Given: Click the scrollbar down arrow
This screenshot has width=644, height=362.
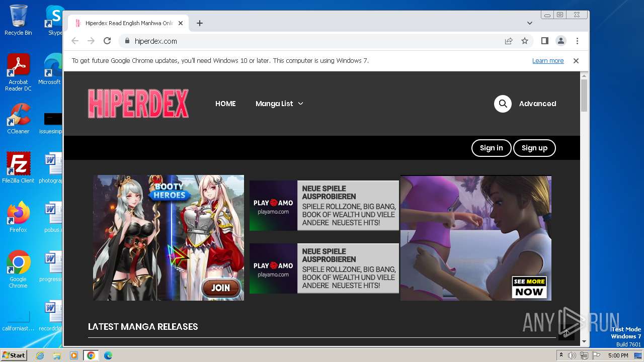Looking at the screenshot, I should (584, 342).
